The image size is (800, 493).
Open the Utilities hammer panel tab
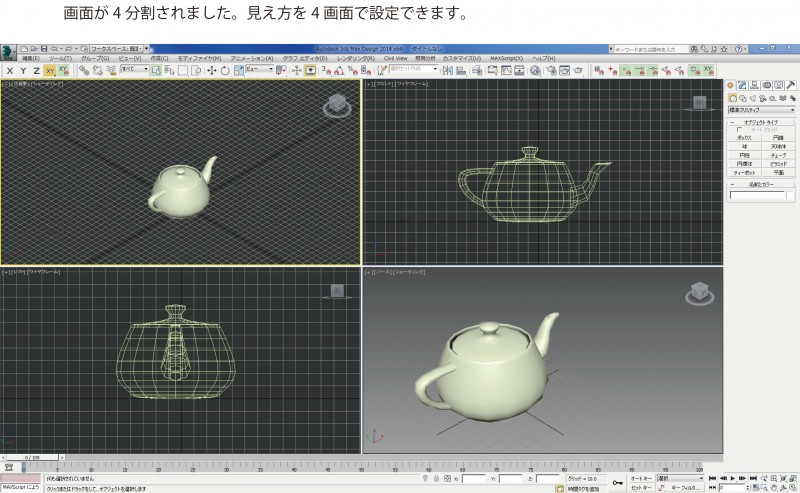pyautogui.click(x=792, y=86)
